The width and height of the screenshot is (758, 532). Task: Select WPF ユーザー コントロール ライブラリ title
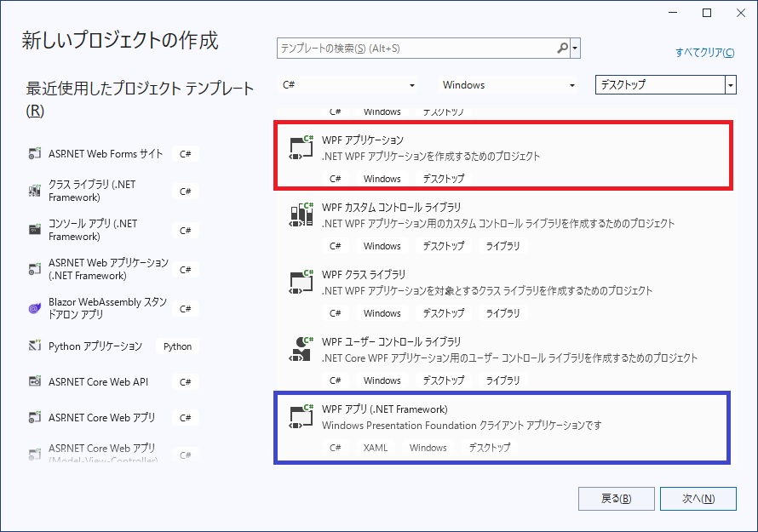click(x=391, y=341)
